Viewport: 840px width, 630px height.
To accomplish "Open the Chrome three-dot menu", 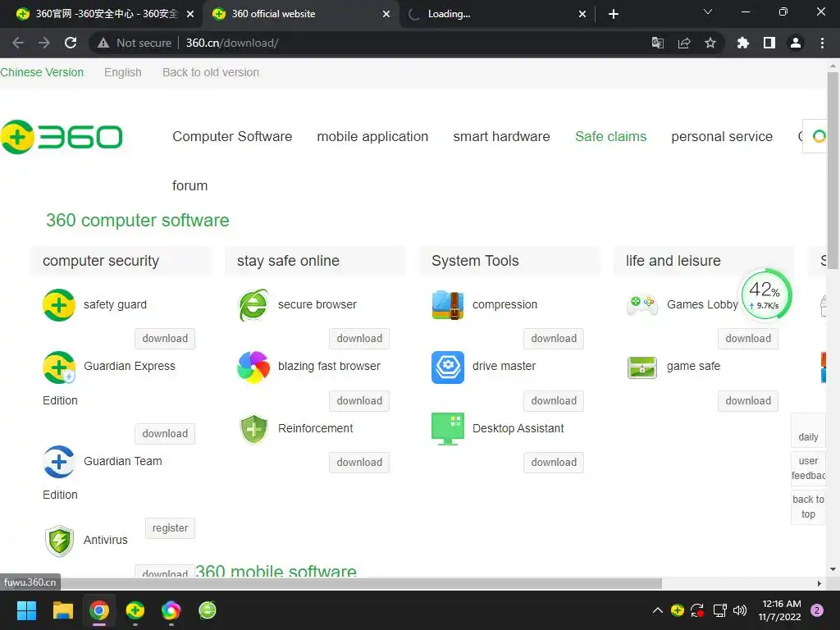I will [822, 43].
